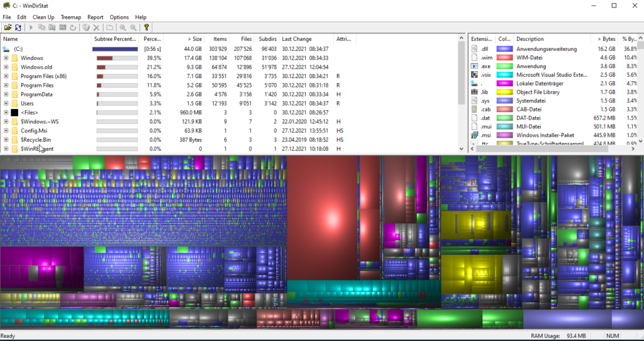Click the blue .dll color swatch
The image size is (644, 341).
505,49
